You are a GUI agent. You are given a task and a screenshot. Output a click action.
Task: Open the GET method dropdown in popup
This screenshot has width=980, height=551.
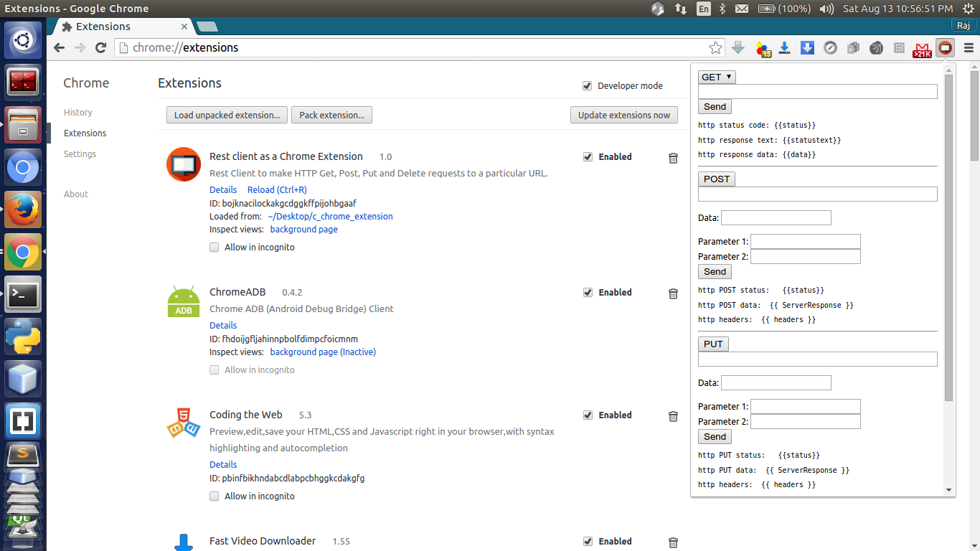coord(717,77)
